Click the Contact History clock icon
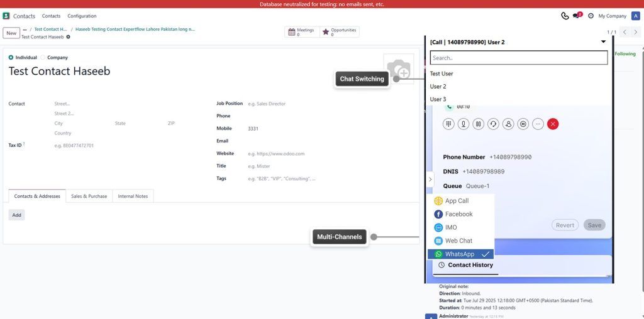Screen dimensions: 644x319 click(441, 265)
